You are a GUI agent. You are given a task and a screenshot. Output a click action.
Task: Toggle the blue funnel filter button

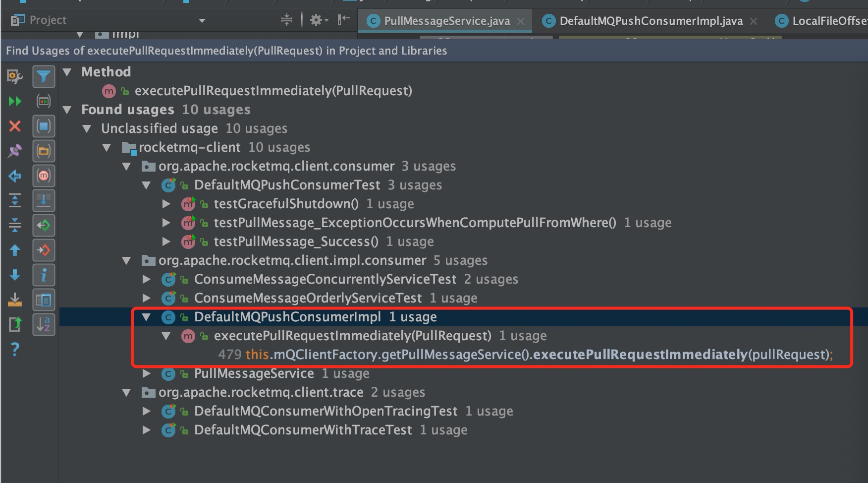[44, 77]
